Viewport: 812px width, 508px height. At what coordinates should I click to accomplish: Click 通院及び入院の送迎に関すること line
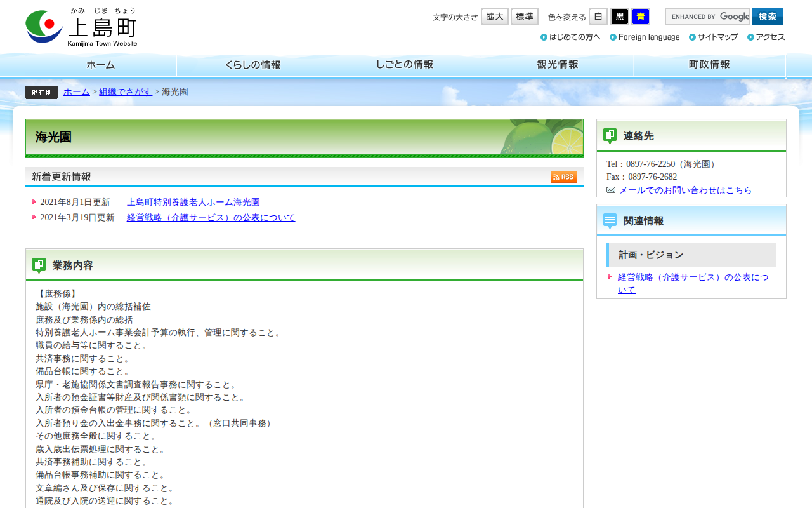click(x=106, y=501)
